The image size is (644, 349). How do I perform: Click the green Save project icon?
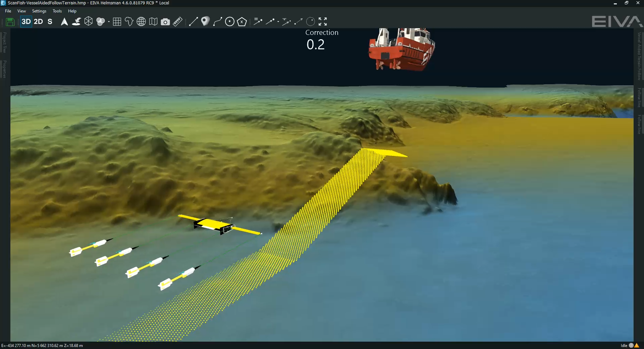(10, 22)
